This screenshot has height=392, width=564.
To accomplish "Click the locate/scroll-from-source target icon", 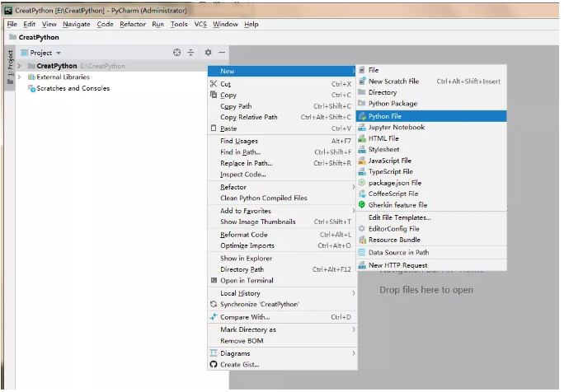I will point(177,53).
